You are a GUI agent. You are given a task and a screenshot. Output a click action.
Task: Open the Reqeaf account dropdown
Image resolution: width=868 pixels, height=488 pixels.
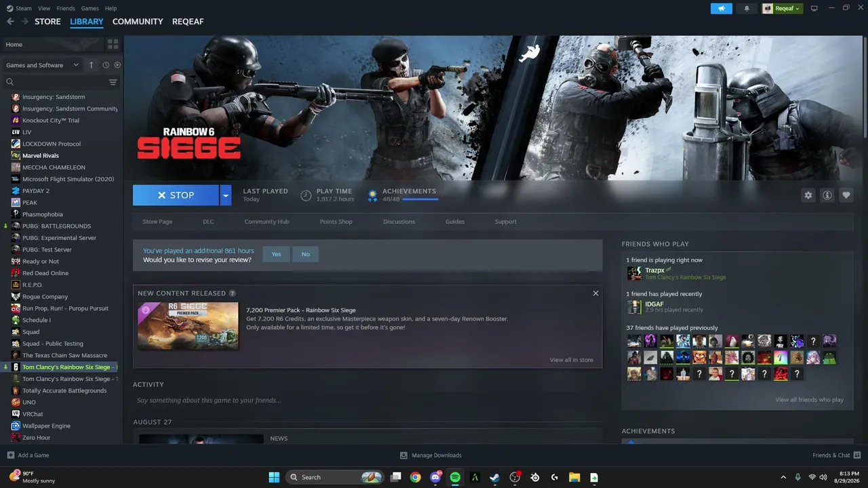pos(782,8)
